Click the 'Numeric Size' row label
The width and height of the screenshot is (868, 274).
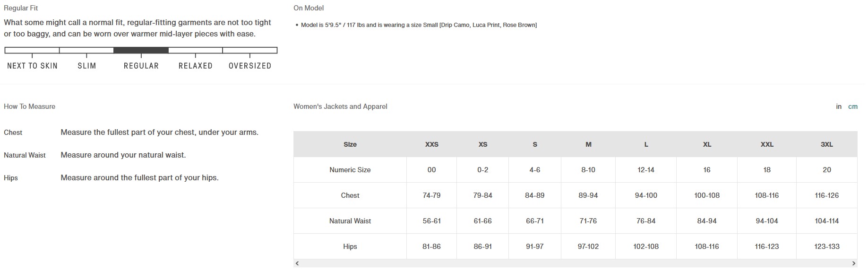[x=350, y=170]
